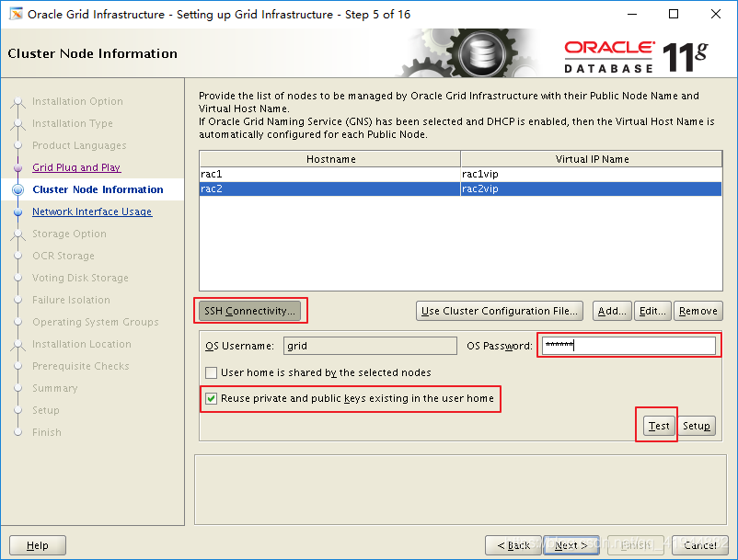
Task: Click the Failure Isolation step
Action: [x=71, y=300]
